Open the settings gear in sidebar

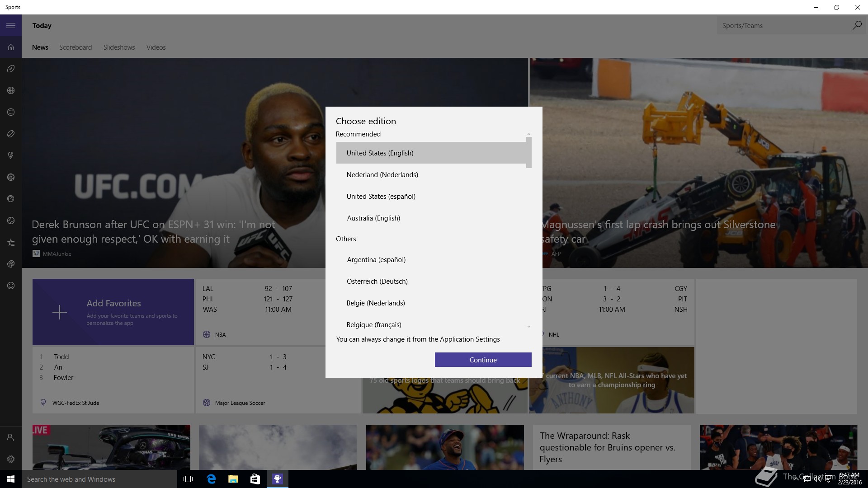coord(11,459)
